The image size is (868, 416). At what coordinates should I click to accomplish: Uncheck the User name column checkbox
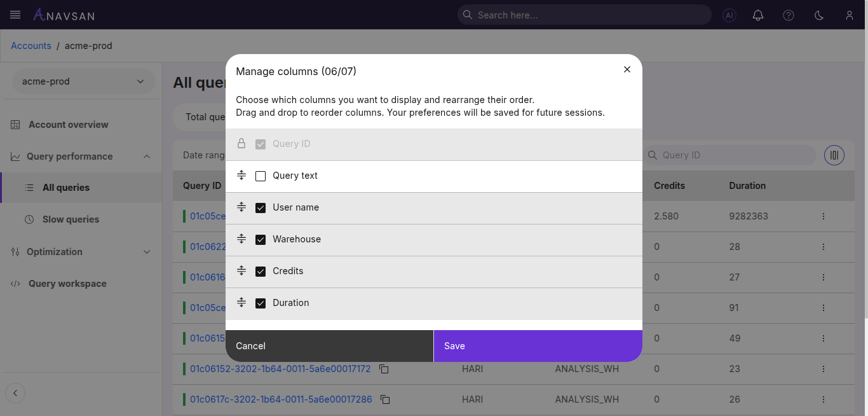(261, 208)
